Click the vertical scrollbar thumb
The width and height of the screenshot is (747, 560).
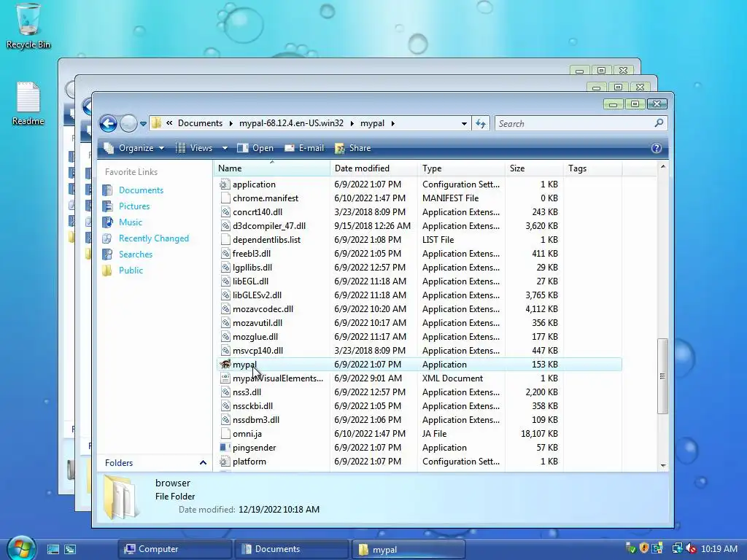[x=662, y=376]
